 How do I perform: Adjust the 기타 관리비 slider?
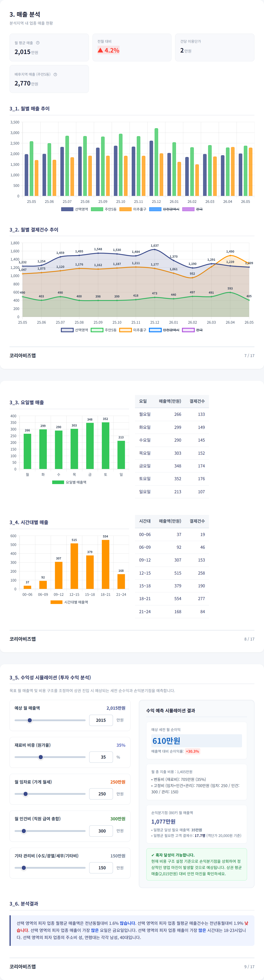pyautogui.click(x=50, y=868)
